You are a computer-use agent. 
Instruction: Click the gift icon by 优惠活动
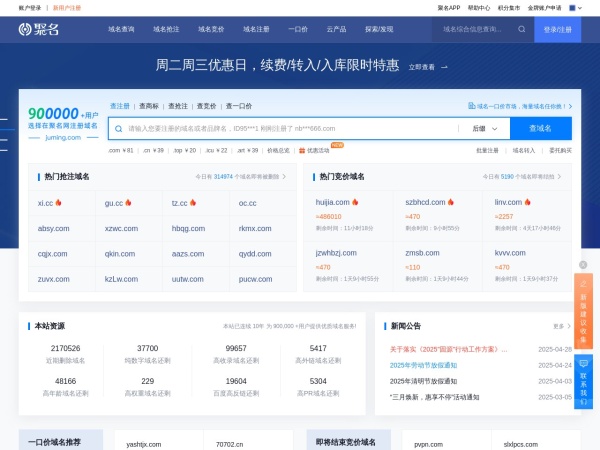(302, 150)
